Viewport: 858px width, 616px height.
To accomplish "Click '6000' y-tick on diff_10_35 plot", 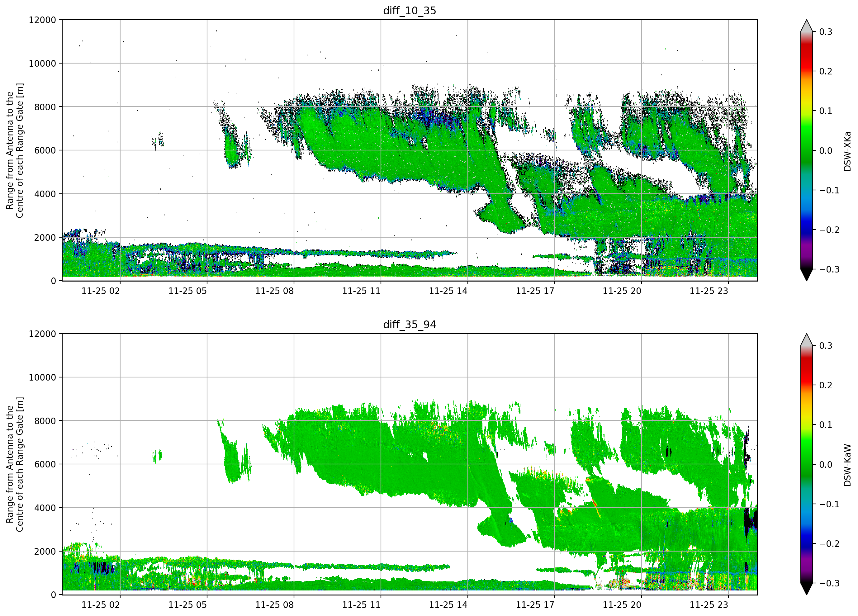I will pos(45,150).
